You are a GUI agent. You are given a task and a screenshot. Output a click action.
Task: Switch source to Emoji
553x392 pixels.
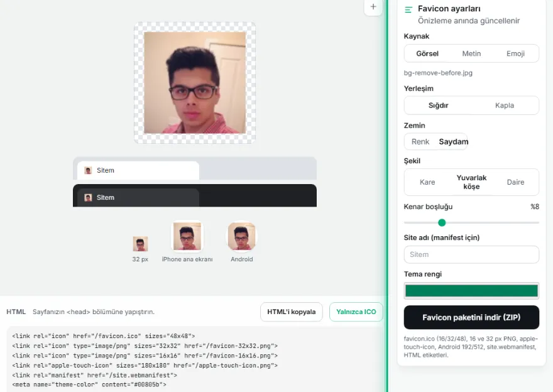[x=516, y=53]
